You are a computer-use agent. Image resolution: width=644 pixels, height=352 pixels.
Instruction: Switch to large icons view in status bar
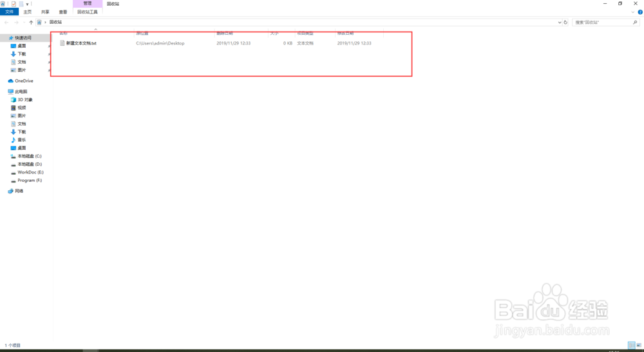(639, 346)
